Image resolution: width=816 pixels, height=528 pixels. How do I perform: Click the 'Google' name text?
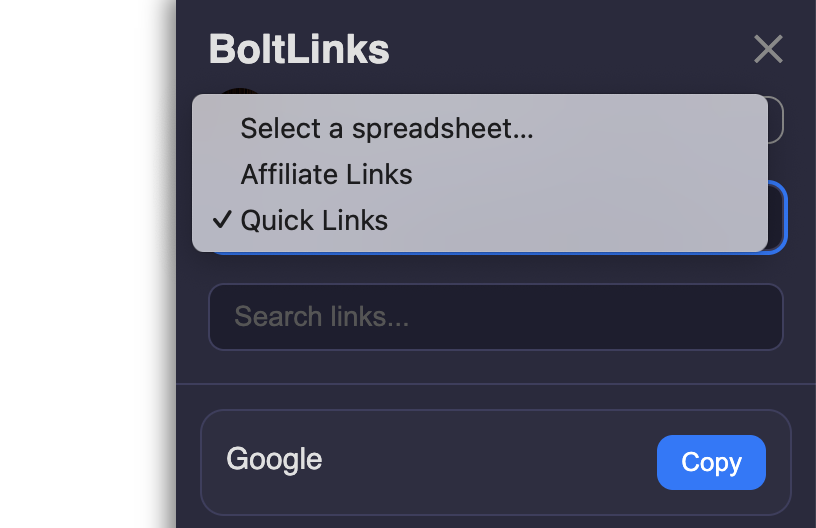pyautogui.click(x=274, y=460)
